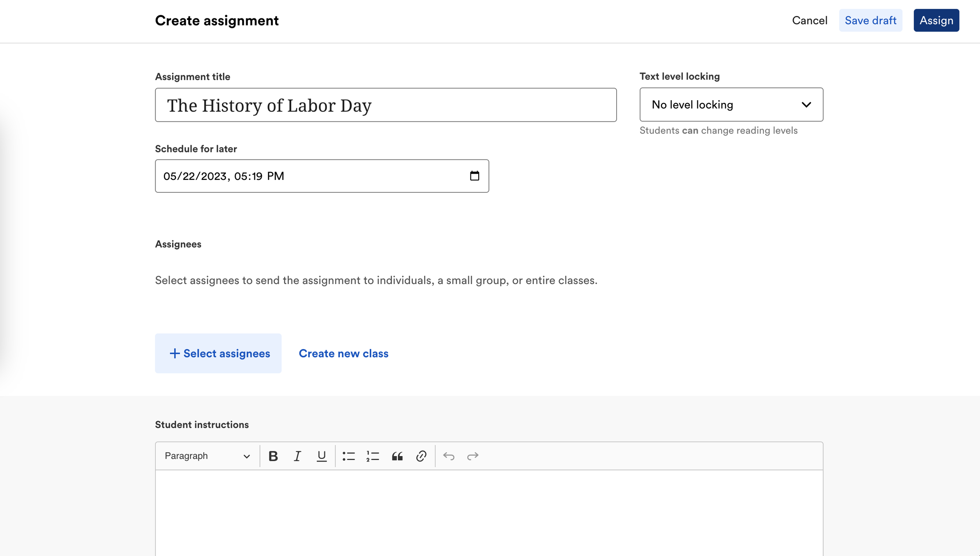The image size is (980, 556).
Task: Redo edit in instructions editor
Action: click(473, 456)
